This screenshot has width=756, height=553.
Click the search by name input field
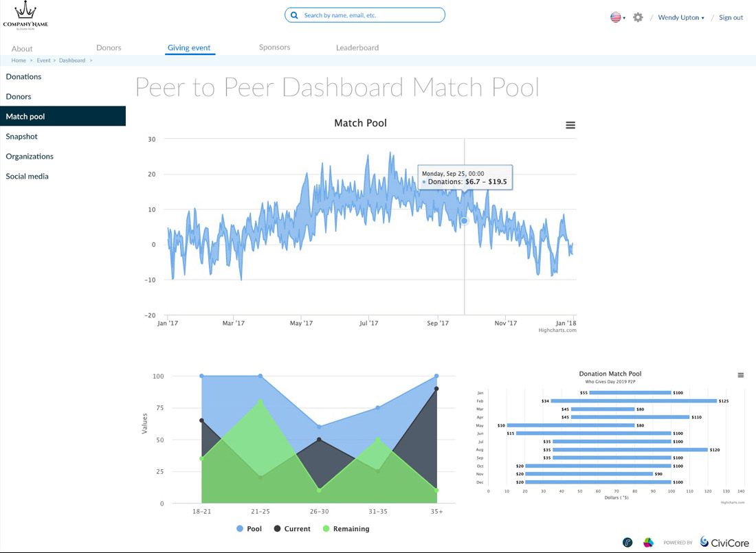[x=371, y=15]
